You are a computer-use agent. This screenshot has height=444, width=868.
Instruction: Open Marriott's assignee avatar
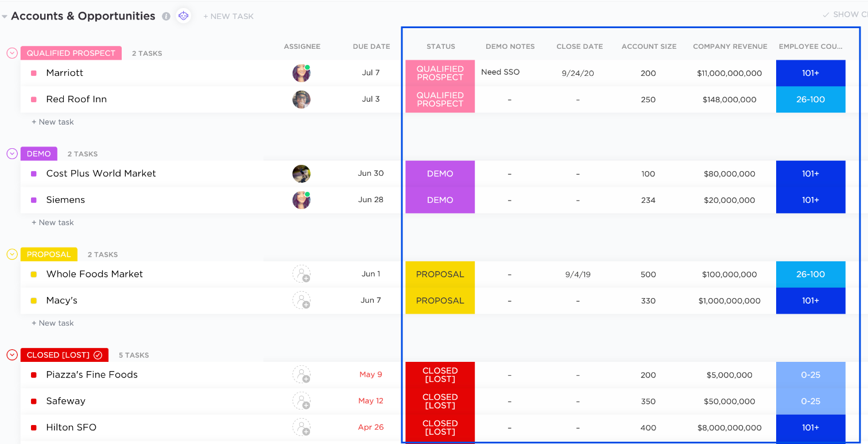tap(301, 73)
